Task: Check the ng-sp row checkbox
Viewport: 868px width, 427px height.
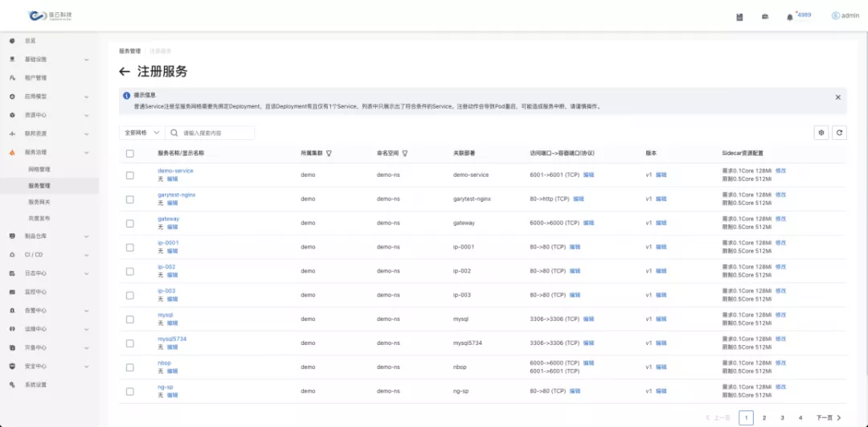Action: tap(130, 391)
